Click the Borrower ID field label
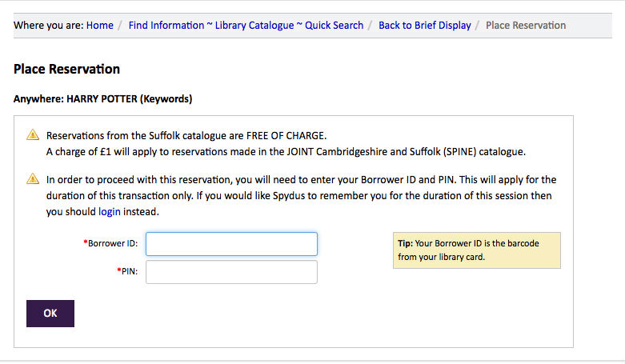The image size is (625, 364). point(112,243)
